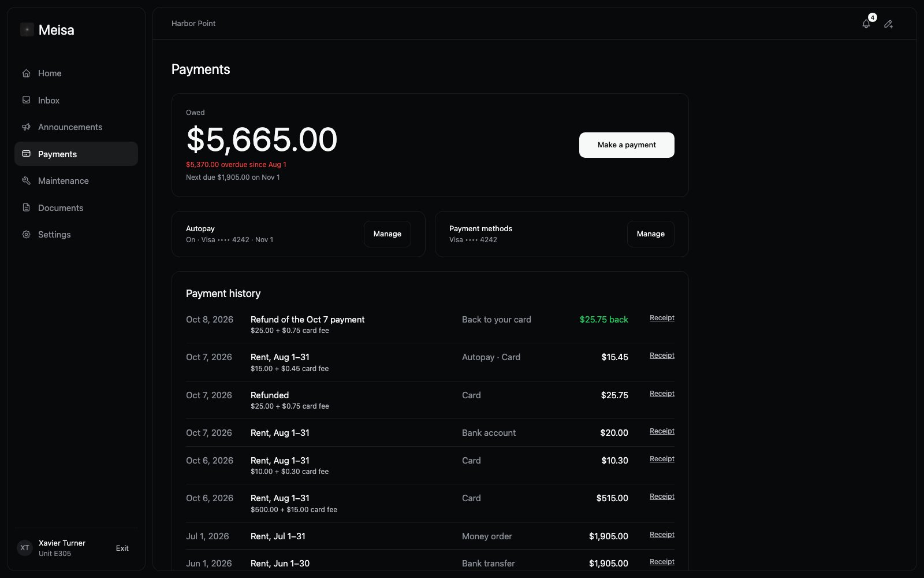The image size is (924, 578).
Task: Click Harbor Point header text
Action: coord(193,24)
